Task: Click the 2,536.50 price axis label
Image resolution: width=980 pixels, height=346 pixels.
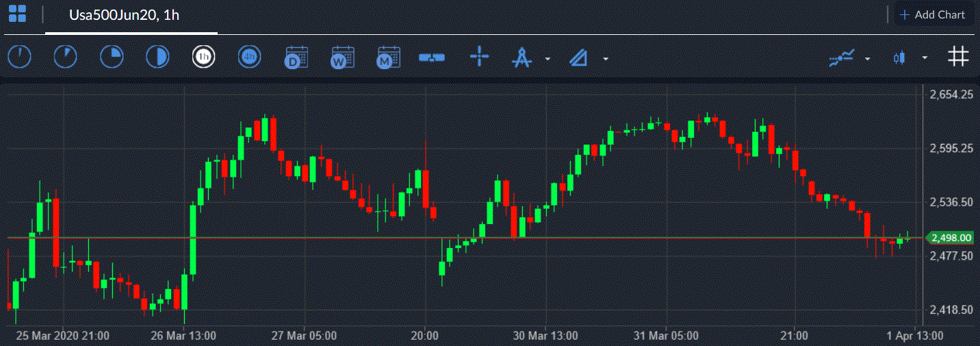Action: point(952,202)
